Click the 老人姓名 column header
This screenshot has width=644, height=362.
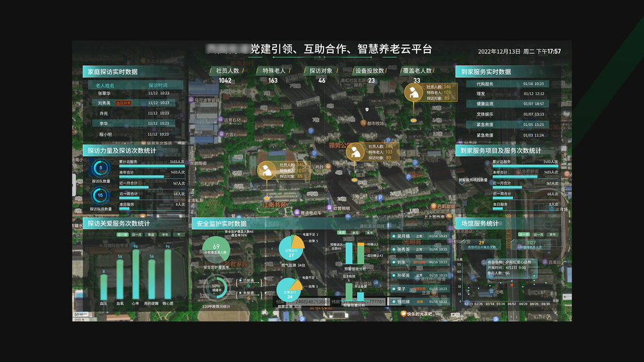click(x=105, y=85)
